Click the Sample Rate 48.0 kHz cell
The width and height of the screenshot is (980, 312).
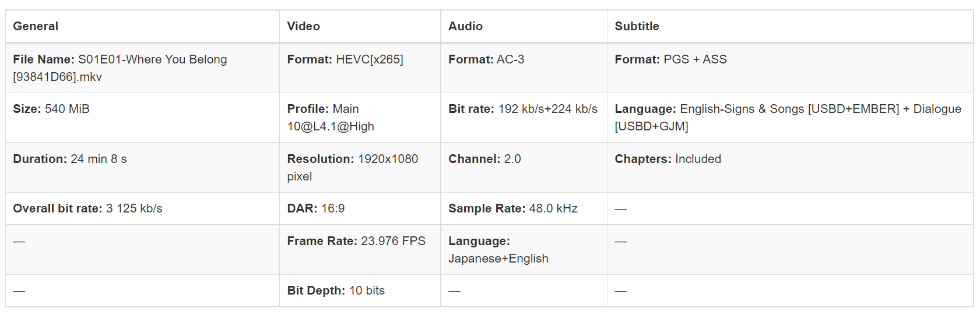pos(524,208)
